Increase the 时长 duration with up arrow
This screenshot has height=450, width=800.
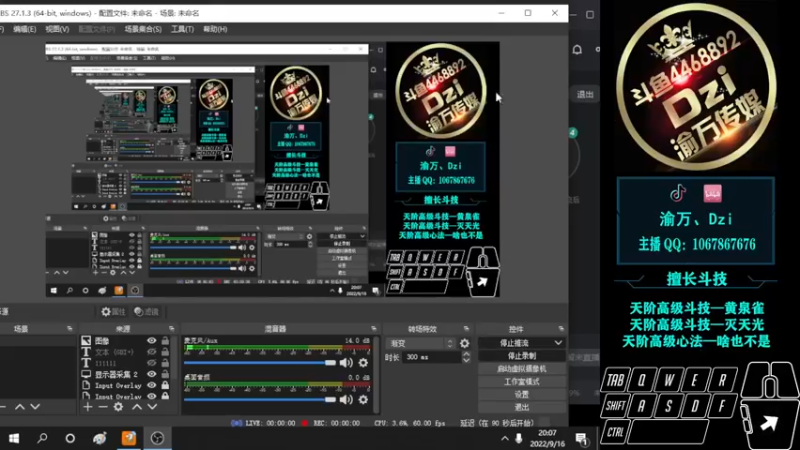pos(466,354)
